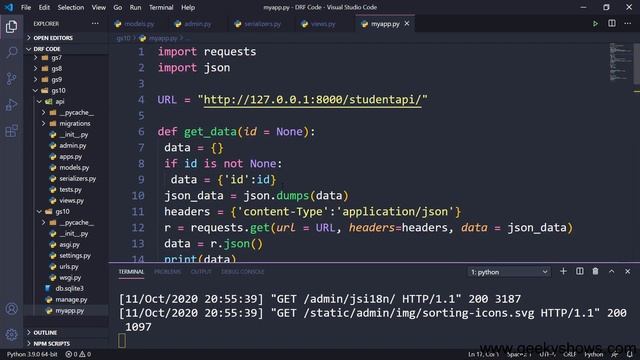Close the myapp.py editor tab
640x360 pixels.
point(407,24)
